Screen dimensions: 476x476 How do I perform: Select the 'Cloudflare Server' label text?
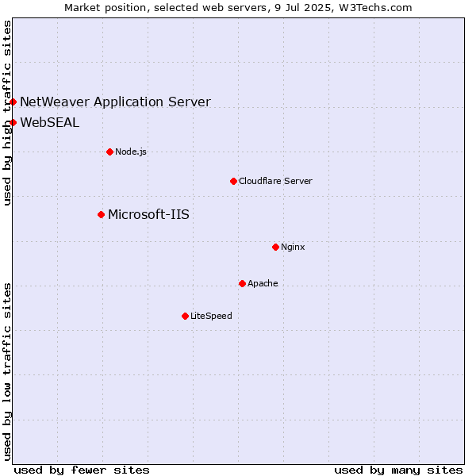point(275,181)
